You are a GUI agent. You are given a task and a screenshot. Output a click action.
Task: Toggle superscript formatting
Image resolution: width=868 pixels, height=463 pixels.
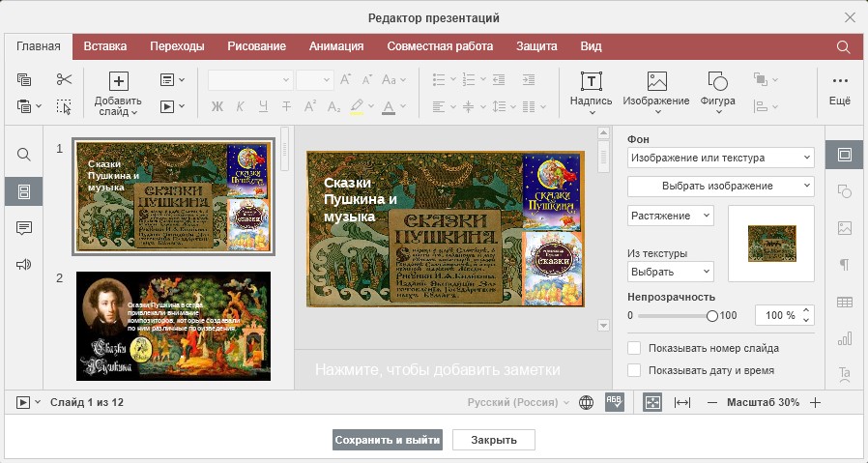310,106
